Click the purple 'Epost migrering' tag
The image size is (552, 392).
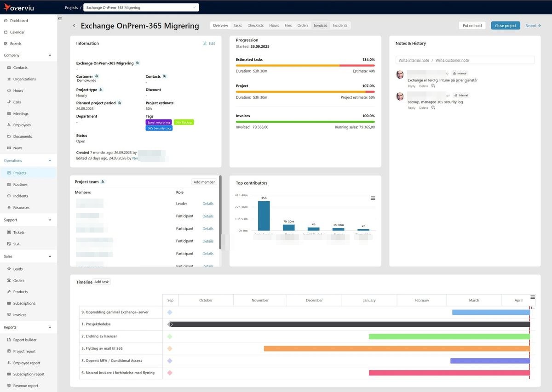tap(159, 122)
